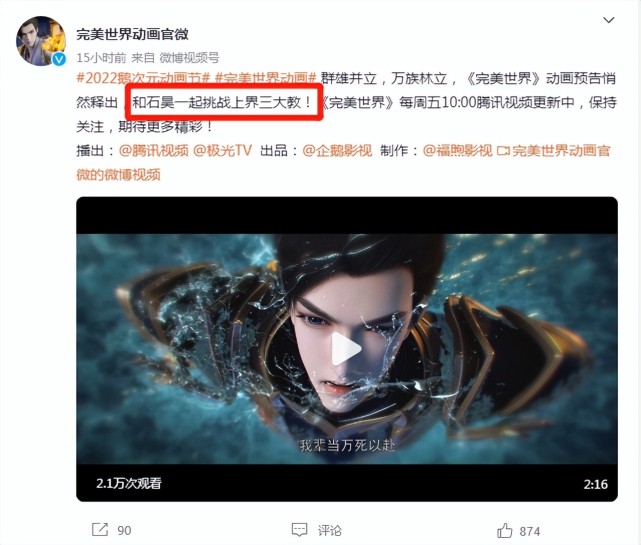The image size is (641, 545).
Task: Open the 完美世界动画官微 account name
Action: [132, 34]
